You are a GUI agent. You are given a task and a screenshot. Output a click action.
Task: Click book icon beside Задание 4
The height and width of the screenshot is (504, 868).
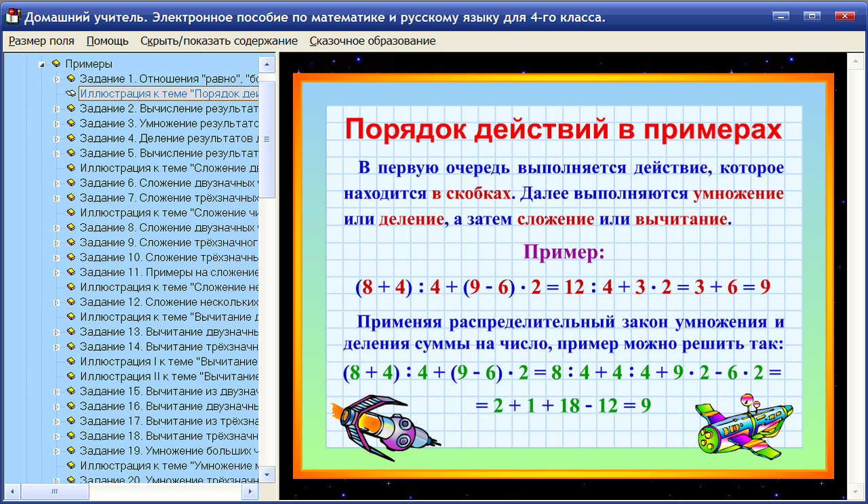pyautogui.click(x=71, y=138)
